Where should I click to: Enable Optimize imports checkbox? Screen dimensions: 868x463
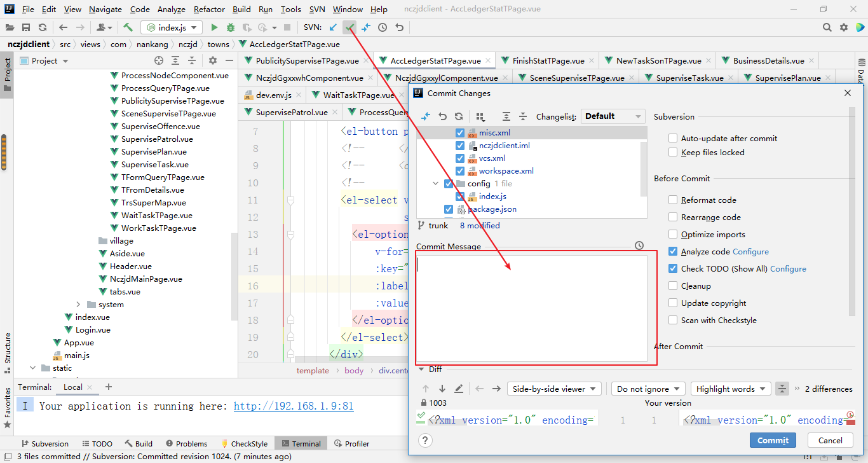(x=673, y=234)
